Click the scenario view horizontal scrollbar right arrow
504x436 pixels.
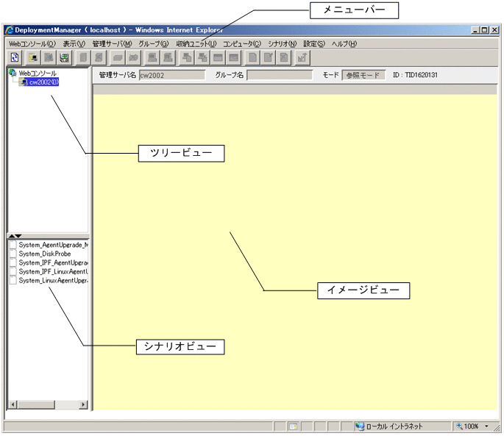(83, 404)
